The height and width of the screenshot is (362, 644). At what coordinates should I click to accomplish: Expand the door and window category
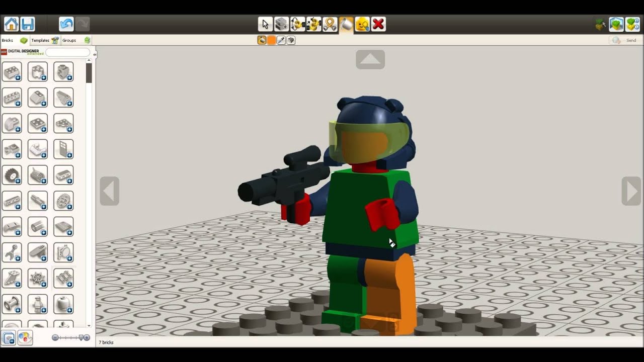pos(64,149)
